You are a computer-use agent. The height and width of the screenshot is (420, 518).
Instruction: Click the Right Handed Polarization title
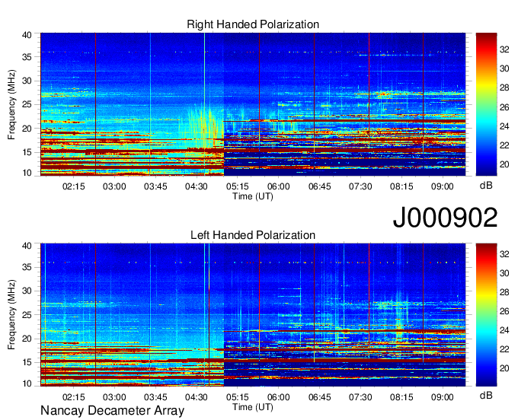pyautogui.click(x=253, y=24)
